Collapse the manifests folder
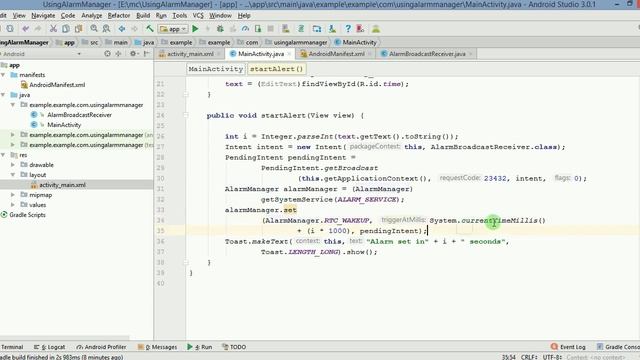 point(3,75)
